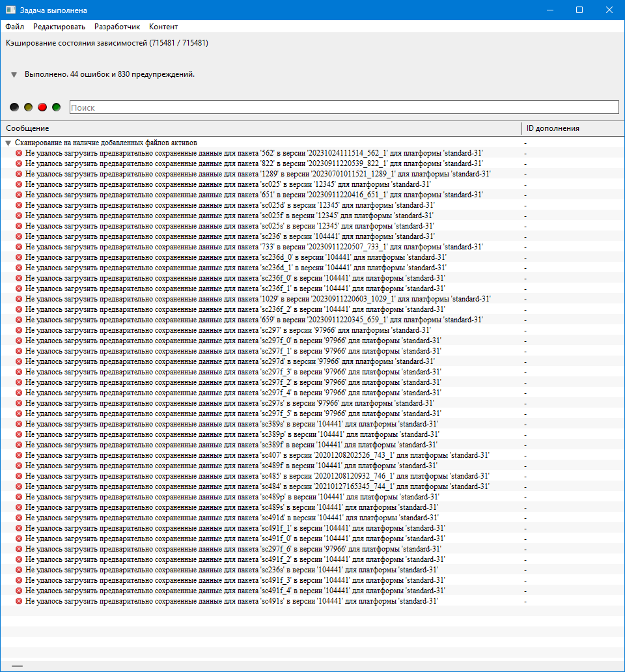Collapse the 'Сканирование на наличие добавленных файлов' group

tap(8, 143)
